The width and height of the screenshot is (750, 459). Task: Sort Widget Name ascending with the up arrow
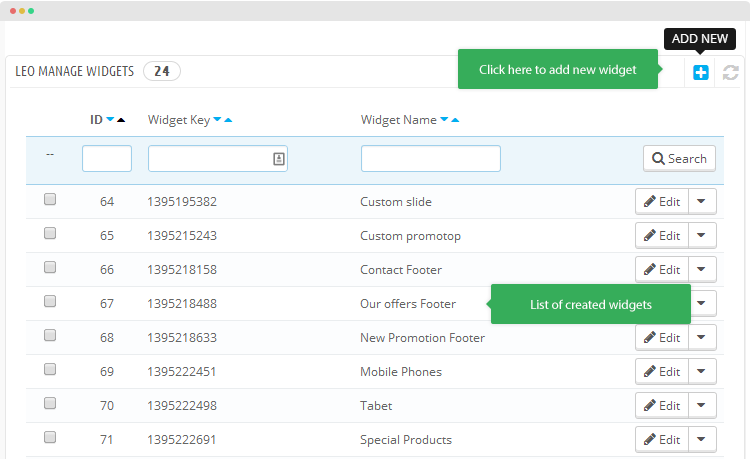click(x=455, y=120)
